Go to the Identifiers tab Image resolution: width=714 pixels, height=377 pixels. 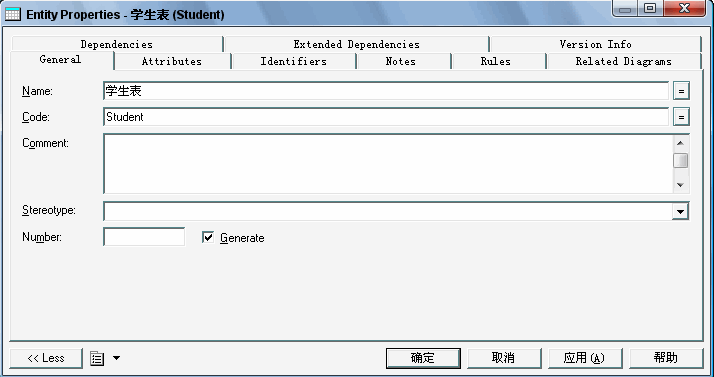coord(294,61)
